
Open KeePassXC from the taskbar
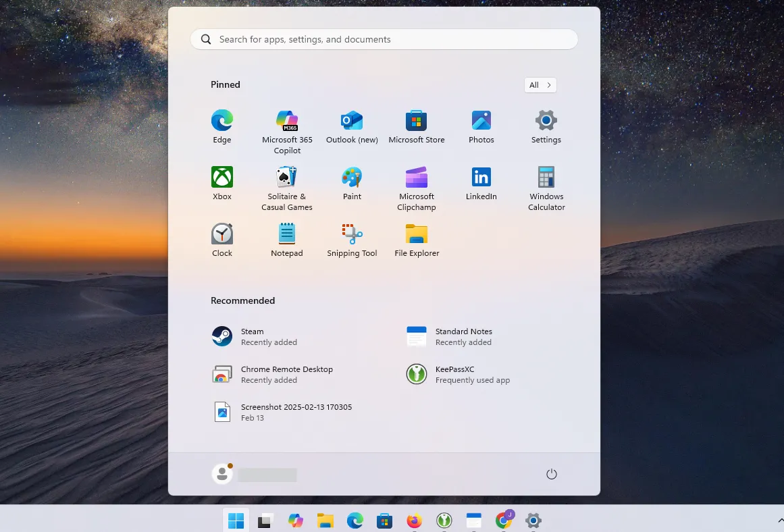[x=444, y=521]
